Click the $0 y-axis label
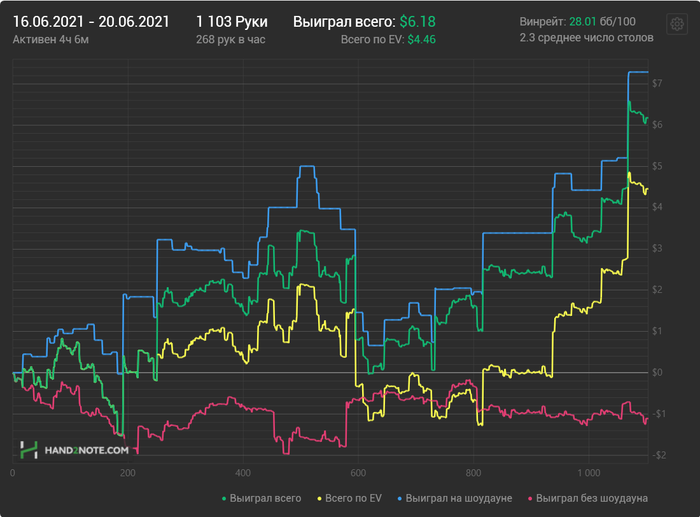Image resolution: width=700 pixels, height=517 pixels. 657,372
